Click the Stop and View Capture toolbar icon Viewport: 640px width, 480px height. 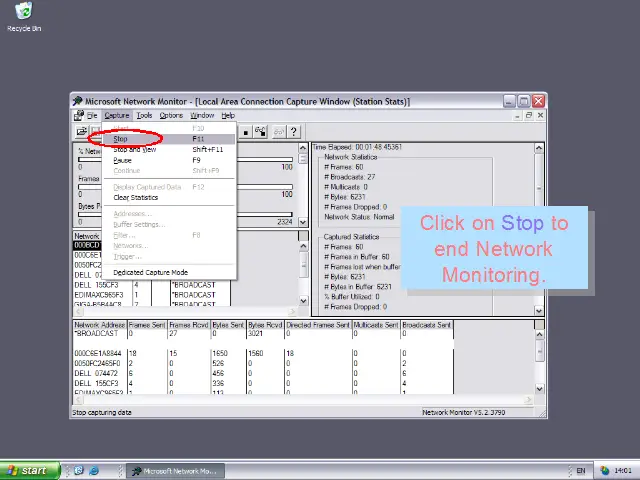[260, 132]
